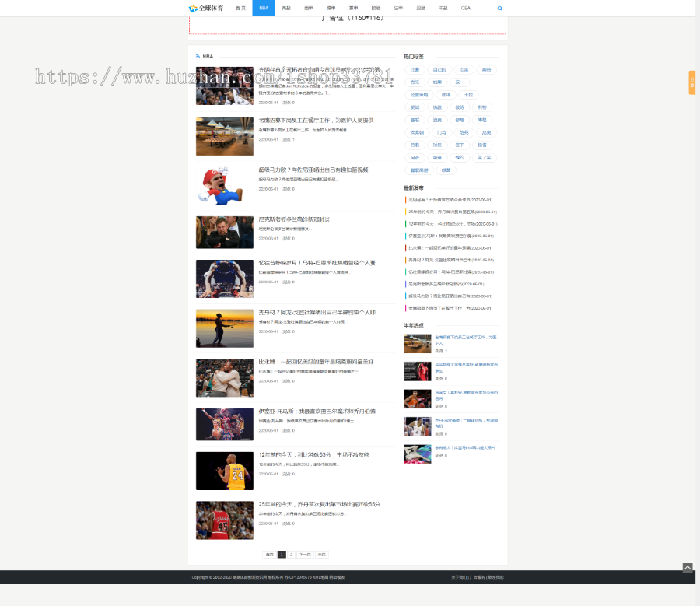The height and width of the screenshot is (606, 700).
Task: Select the NBA tab in navigation bar
Action: pos(264,8)
